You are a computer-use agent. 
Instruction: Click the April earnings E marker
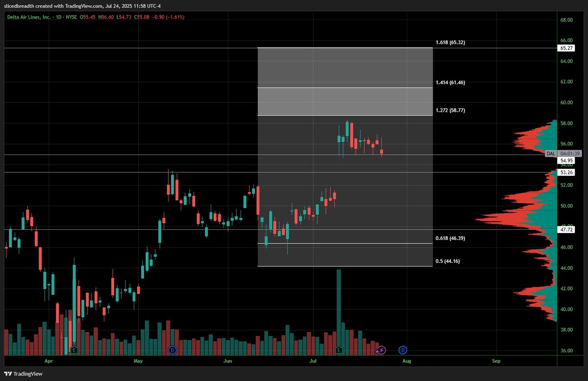pyautogui.click(x=74, y=350)
